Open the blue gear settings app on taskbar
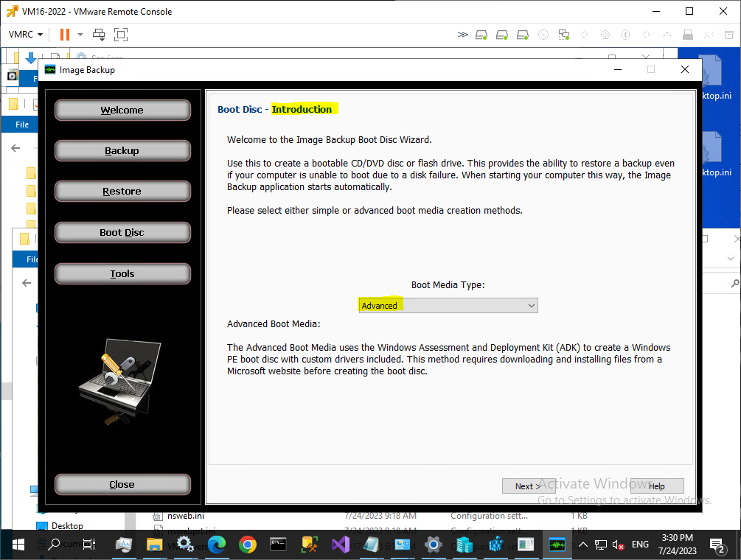Viewport: 741px width, 560px height. (x=433, y=545)
